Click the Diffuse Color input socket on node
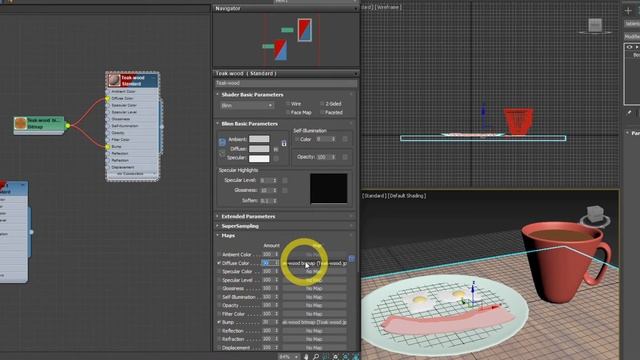The height and width of the screenshot is (360, 640). 108,98
